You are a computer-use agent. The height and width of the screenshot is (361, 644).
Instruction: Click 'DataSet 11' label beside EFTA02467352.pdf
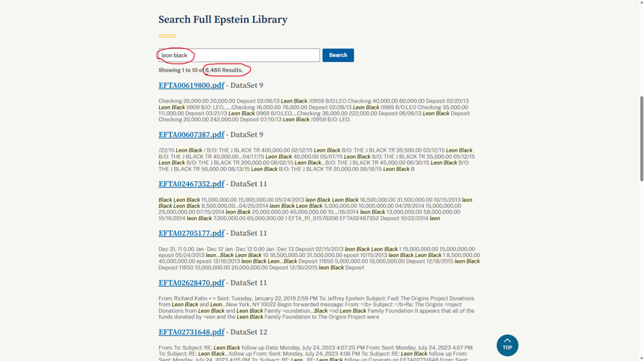pos(249,184)
